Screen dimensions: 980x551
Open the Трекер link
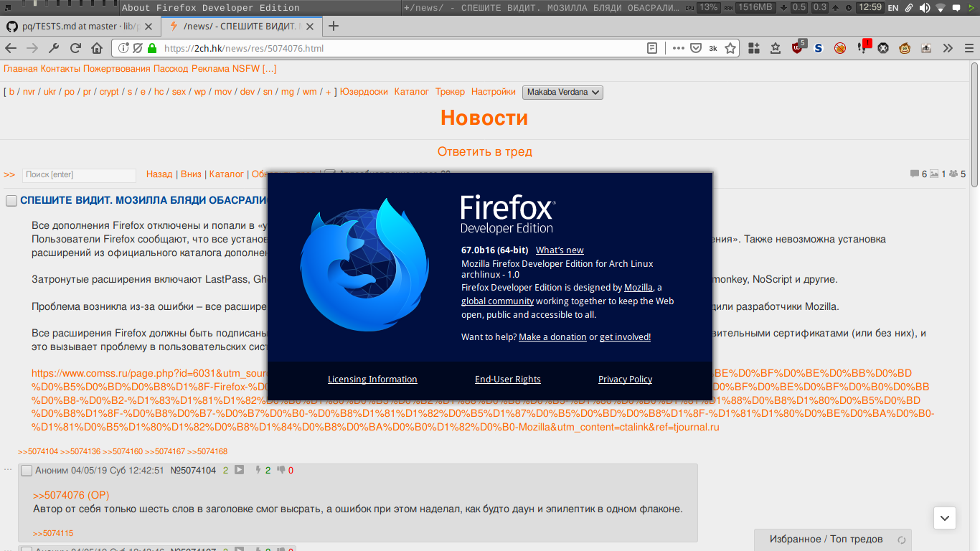450,92
